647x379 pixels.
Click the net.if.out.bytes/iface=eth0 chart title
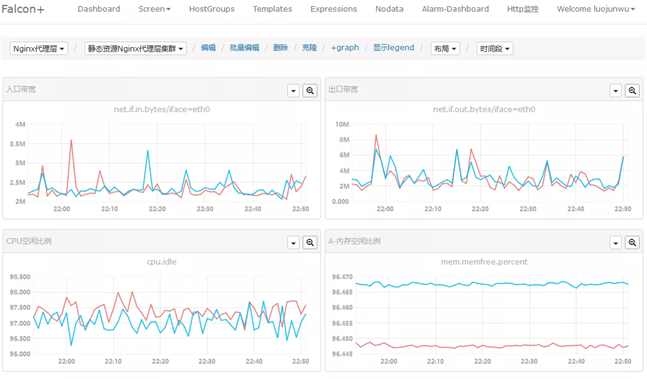484,109
